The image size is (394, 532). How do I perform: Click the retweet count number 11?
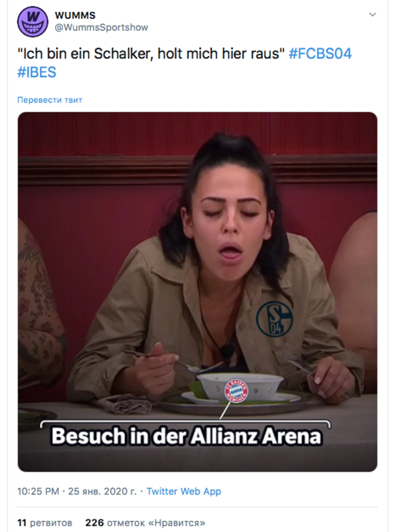click(x=22, y=523)
